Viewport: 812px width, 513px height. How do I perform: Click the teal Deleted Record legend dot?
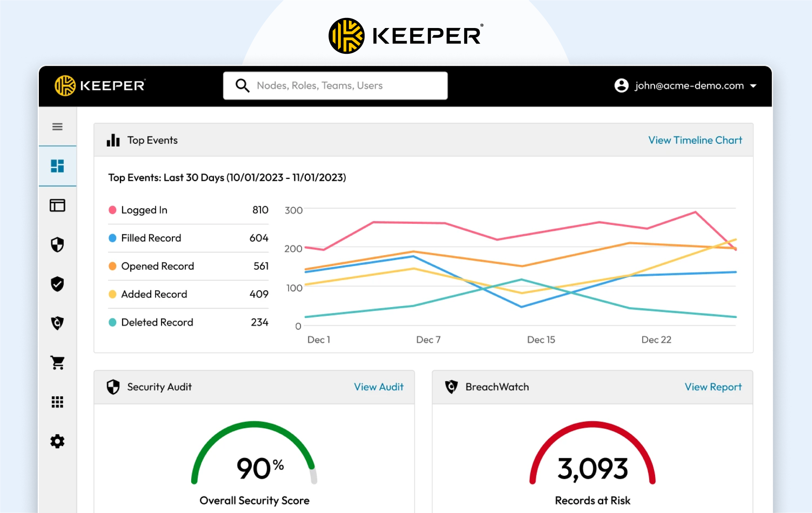tap(112, 322)
